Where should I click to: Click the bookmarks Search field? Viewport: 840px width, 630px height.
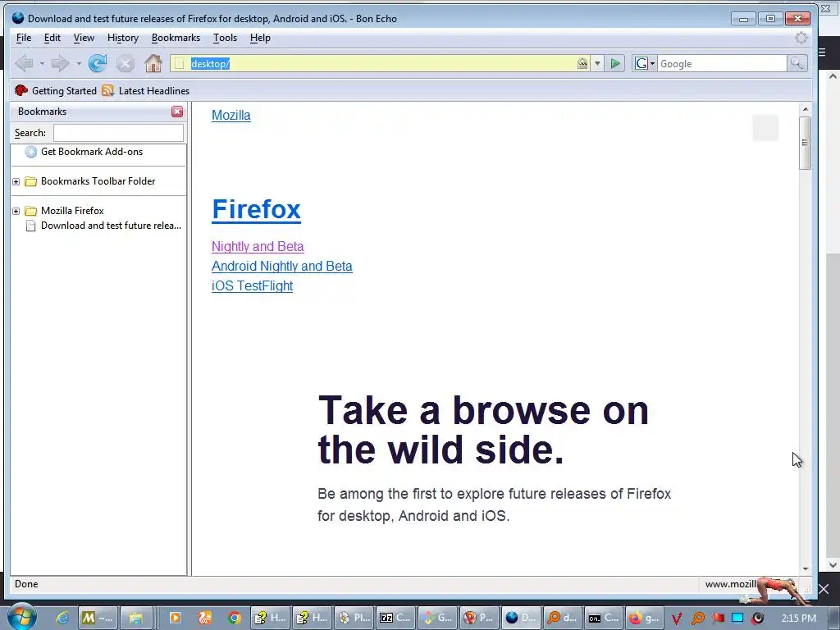118,133
